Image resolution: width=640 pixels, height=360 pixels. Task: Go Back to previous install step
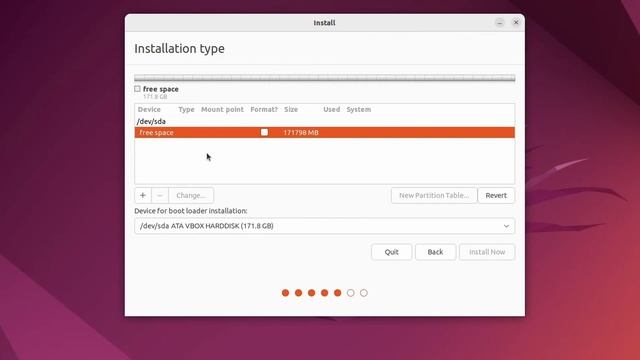(435, 252)
